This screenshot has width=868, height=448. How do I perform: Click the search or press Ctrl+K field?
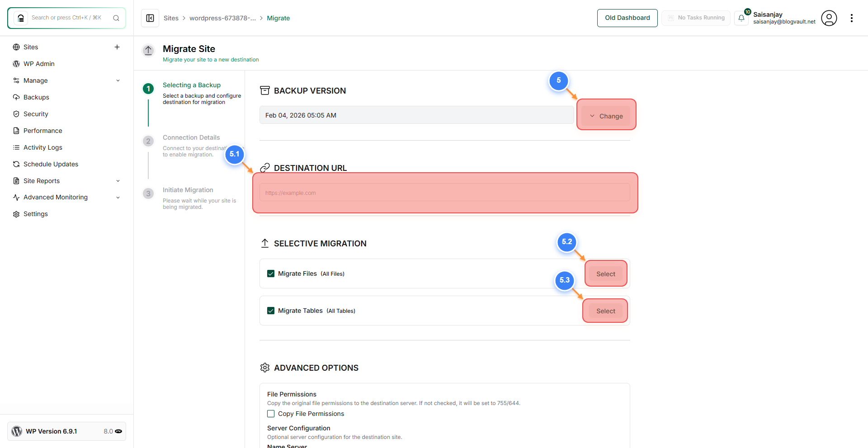click(x=66, y=18)
